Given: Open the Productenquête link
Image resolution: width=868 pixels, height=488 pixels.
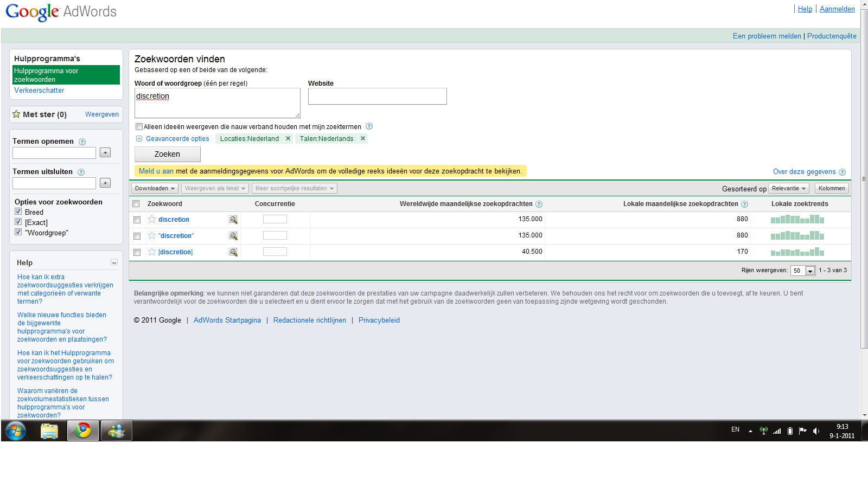Looking at the screenshot, I should point(832,36).
